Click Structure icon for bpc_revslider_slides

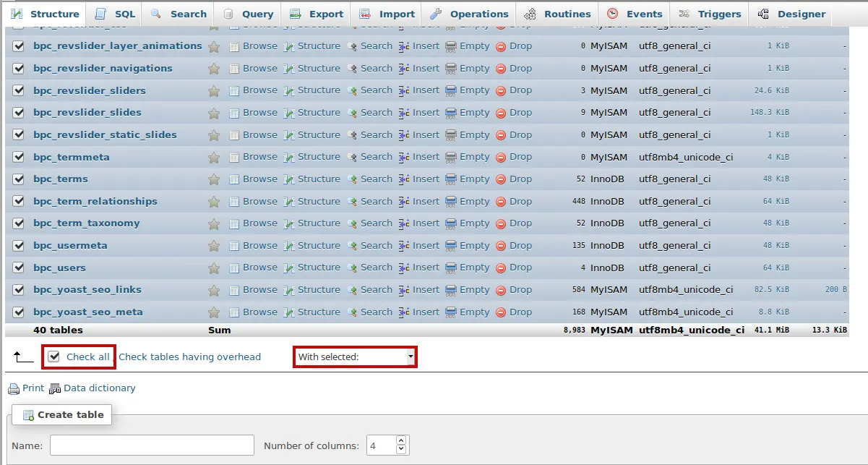[289, 113]
